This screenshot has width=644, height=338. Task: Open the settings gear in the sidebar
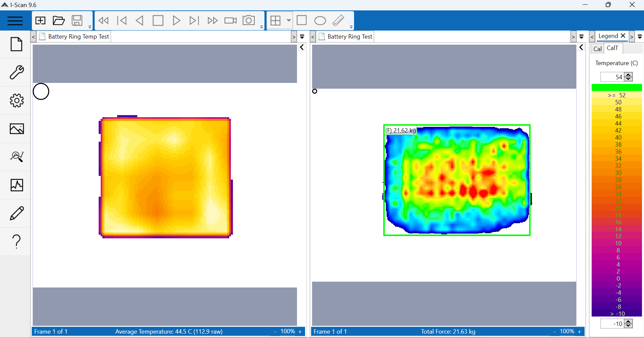pyautogui.click(x=16, y=100)
